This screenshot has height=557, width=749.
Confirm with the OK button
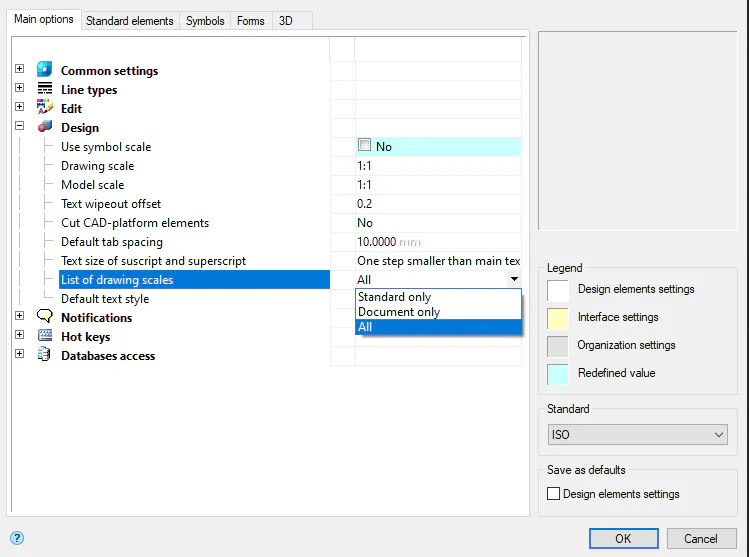pos(623,538)
